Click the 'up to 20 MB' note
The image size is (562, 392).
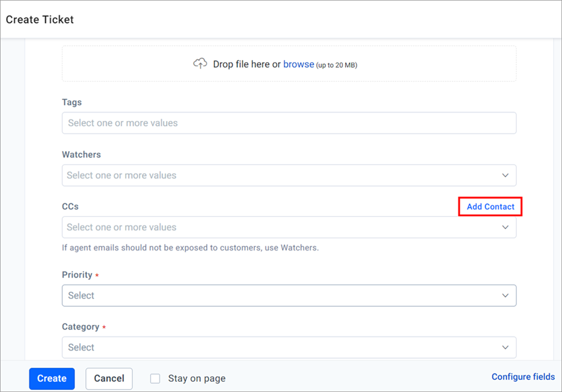pyautogui.click(x=337, y=65)
